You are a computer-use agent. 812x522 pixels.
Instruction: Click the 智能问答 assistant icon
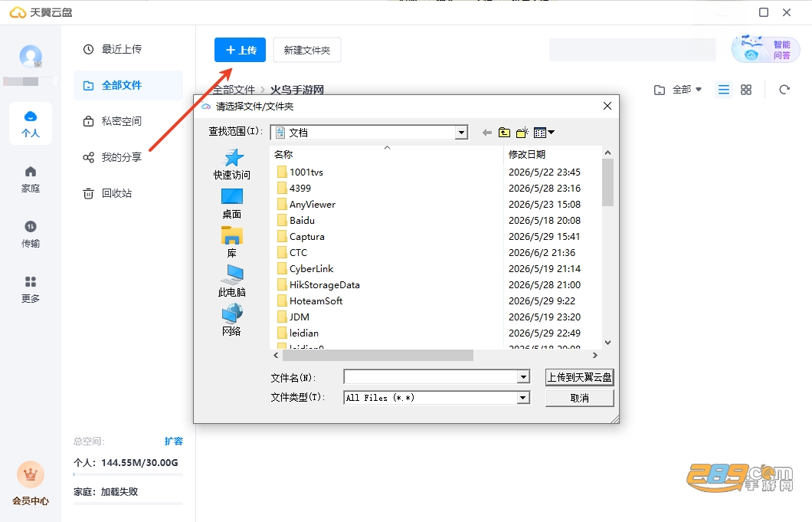coord(765,50)
